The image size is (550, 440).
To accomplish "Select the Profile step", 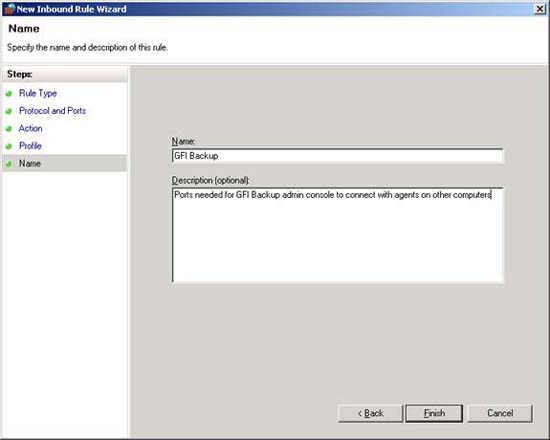I will point(30,146).
